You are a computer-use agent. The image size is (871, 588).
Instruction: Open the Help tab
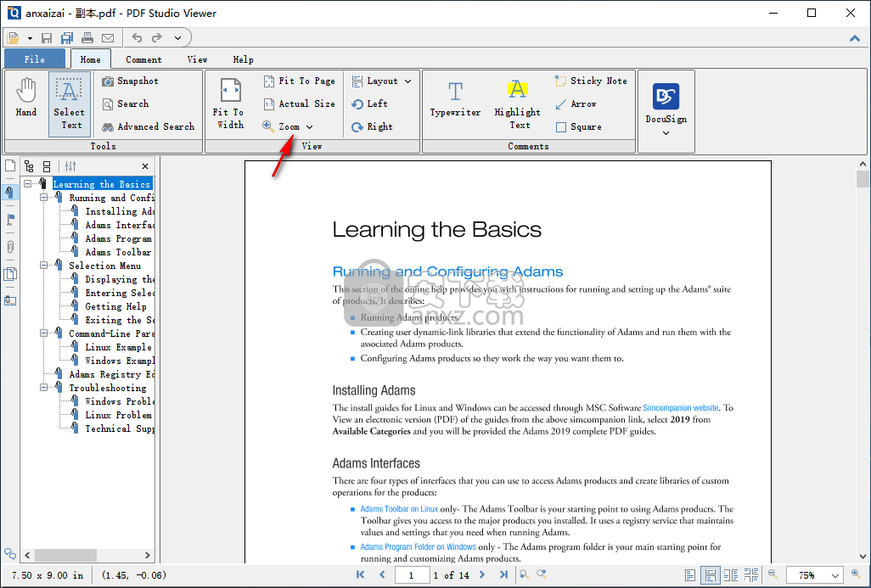[243, 59]
